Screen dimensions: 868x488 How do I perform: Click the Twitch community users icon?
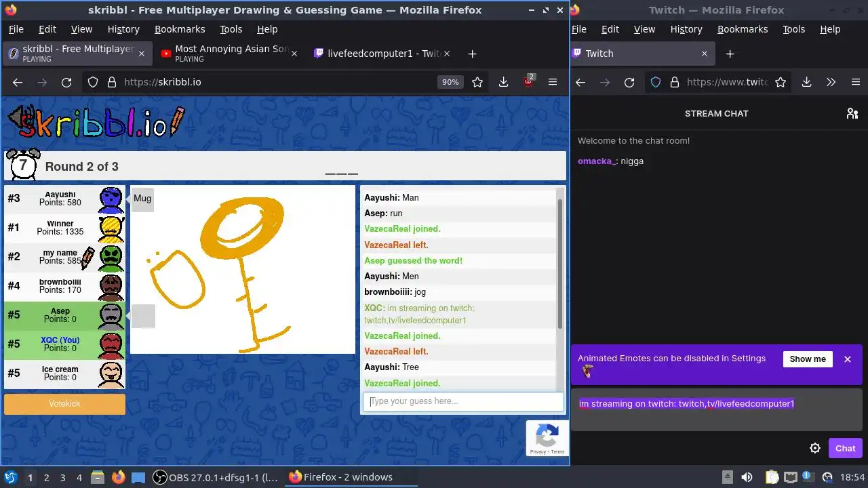[x=852, y=113]
